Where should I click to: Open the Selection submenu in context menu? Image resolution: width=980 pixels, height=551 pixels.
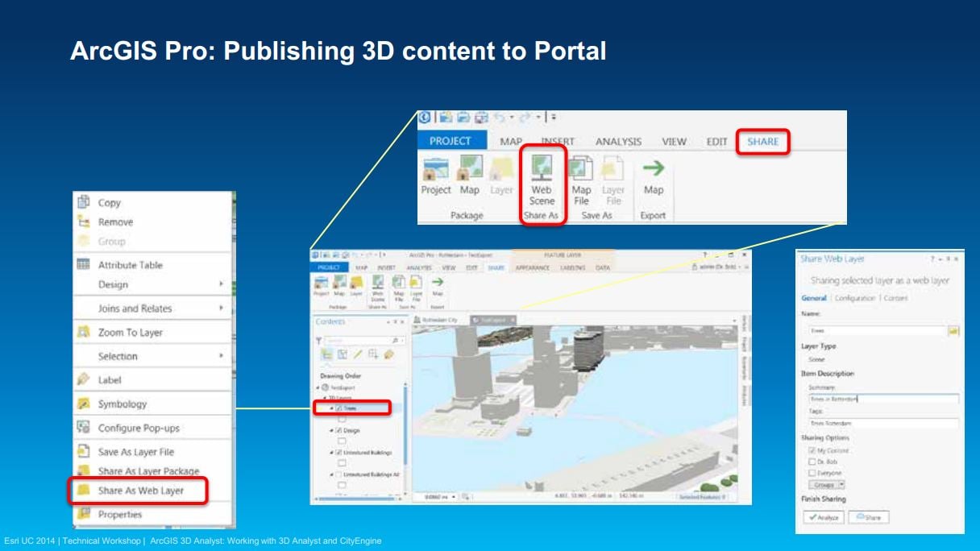tap(152, 356)
